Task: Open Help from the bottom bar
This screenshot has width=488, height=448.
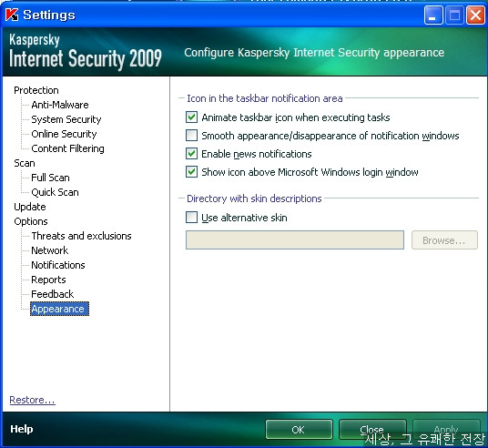Action: tap(22, 429)
